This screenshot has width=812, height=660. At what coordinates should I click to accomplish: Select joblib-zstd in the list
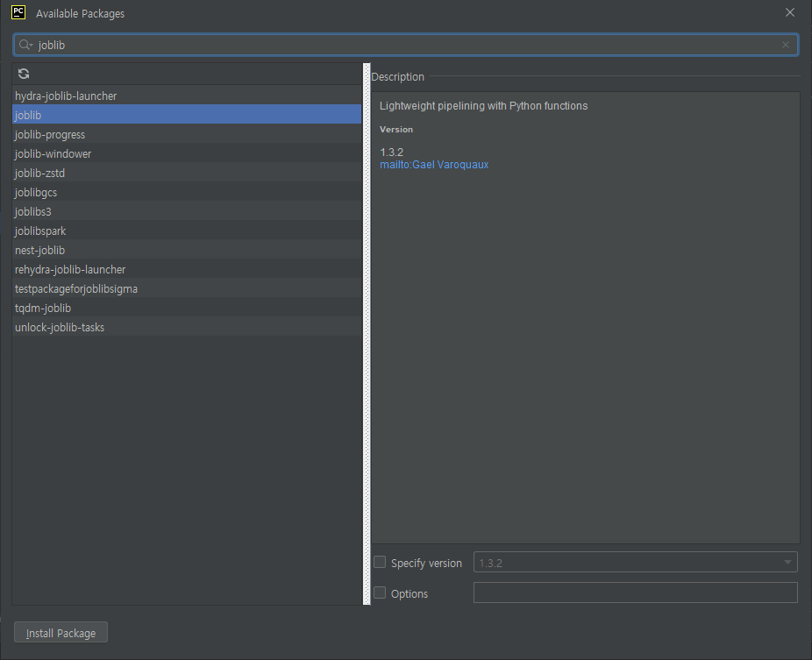point(187,173)
